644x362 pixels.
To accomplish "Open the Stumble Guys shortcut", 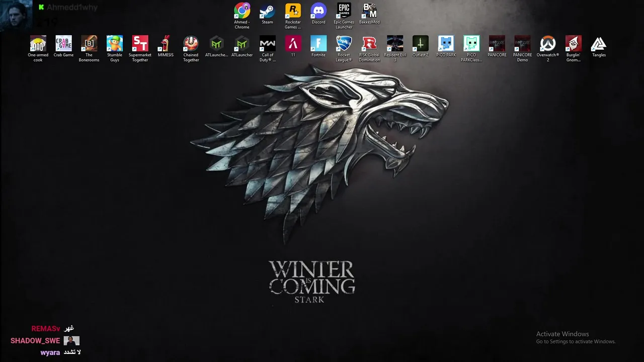I will point(115,49).
